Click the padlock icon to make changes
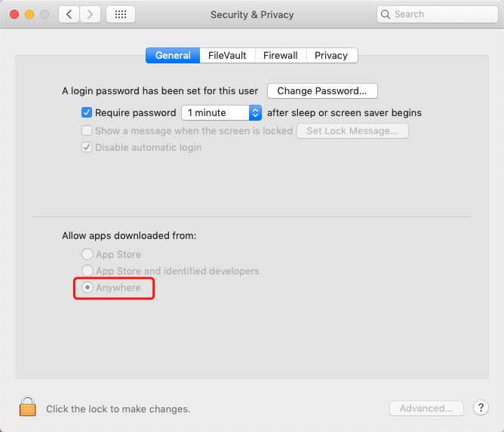The width and height of the screenshot is (504, 432). pyautogui.click(x=28, y=407)
